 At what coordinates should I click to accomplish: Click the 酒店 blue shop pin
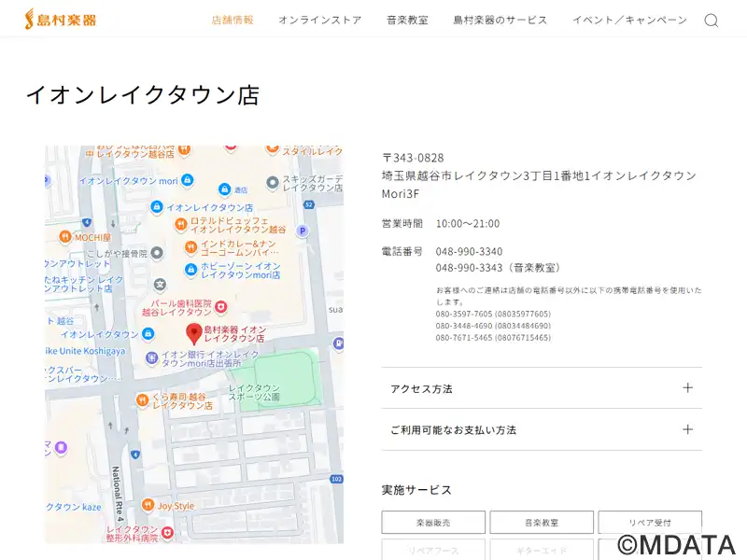coord(224,189)
